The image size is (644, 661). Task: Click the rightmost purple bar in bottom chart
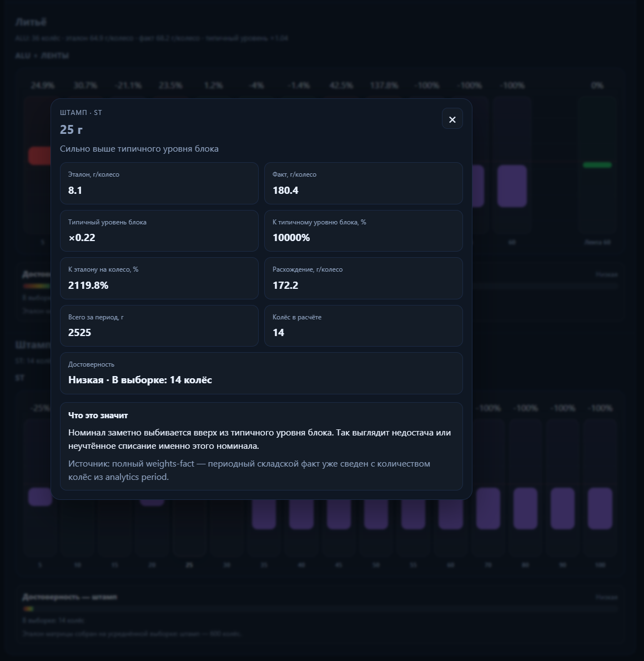click(x=600, y=508)
